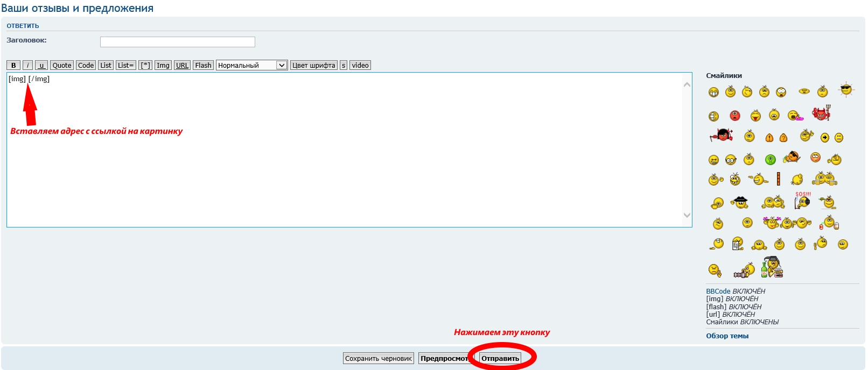Viewport: 868px width, 370px height.
Task: Insert the red angry face smiley
Action: (735, 116)
